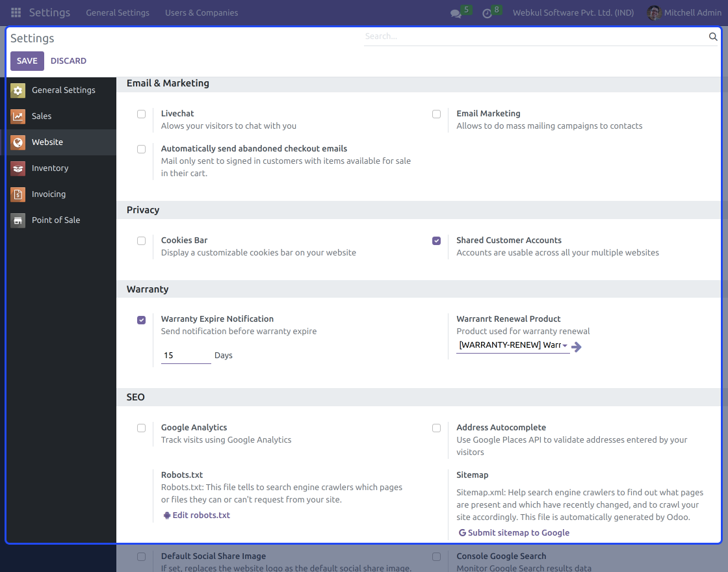Click Mitchell Admin avatar picture
728x572 pixels.
tap(654, 12)
